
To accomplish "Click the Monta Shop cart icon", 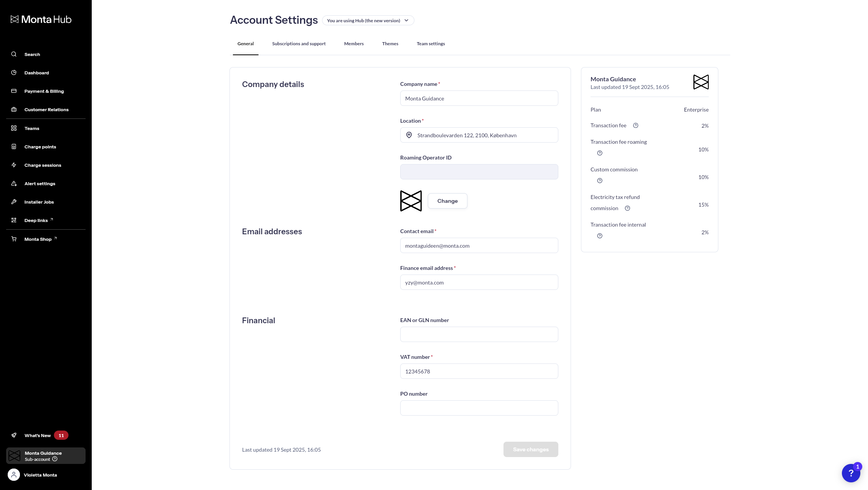I will coord(14,239).
